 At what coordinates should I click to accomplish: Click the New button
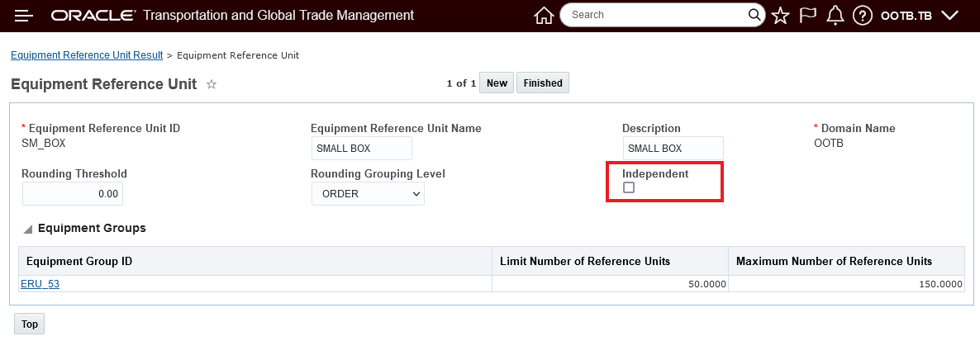click(497, 83)
